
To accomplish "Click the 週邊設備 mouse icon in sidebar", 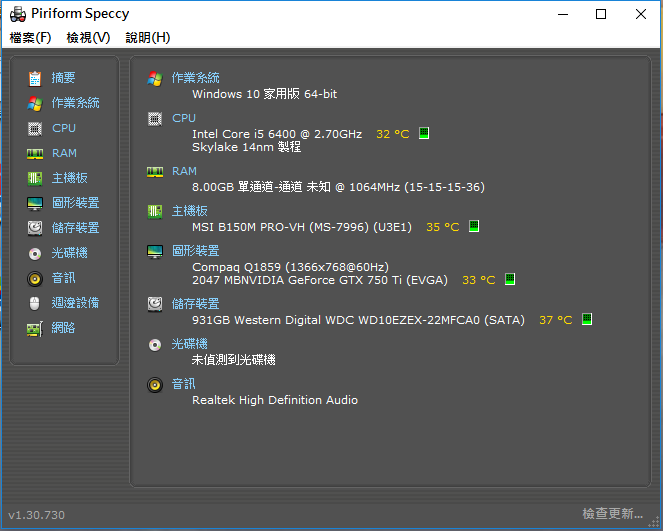I will click(x=35, y=304).
